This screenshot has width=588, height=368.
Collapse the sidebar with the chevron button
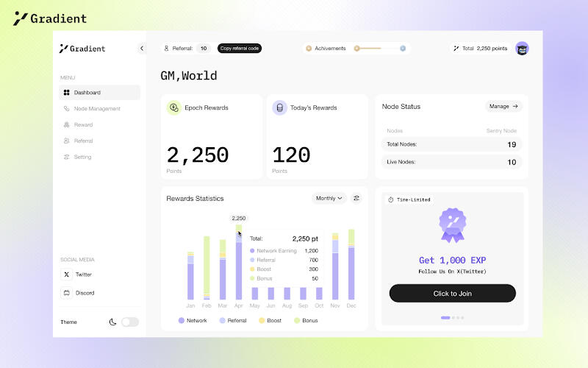[141, 49]
